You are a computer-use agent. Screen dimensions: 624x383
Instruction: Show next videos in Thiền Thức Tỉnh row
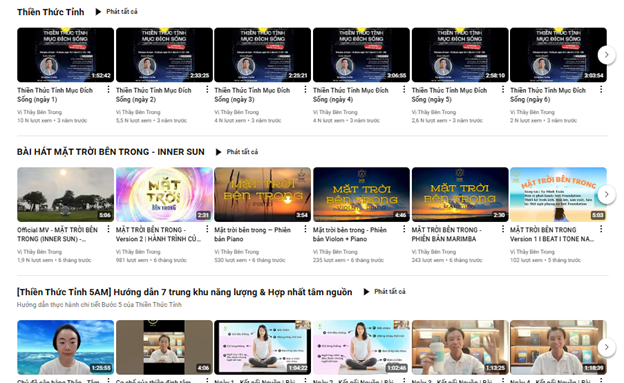pyautogui.click(x=606, y=55)
